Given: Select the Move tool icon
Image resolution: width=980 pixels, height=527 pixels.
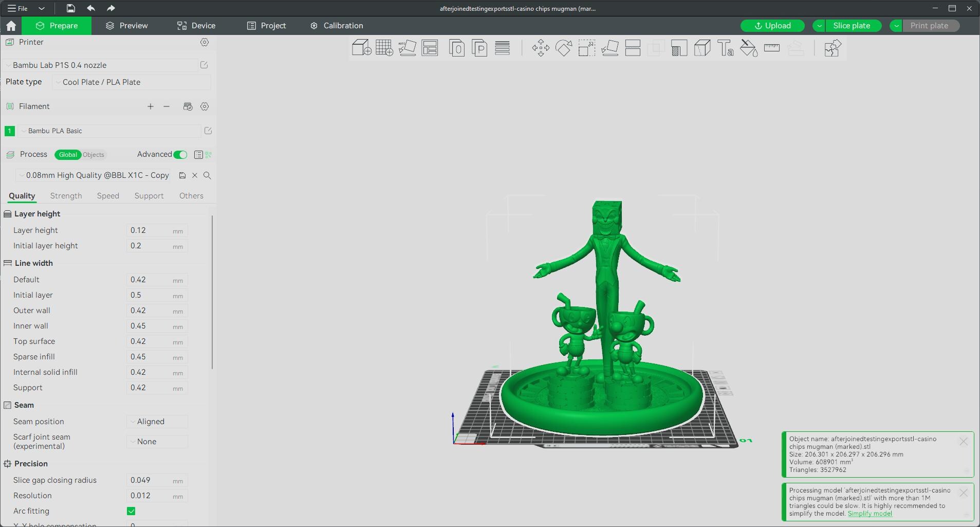Looking at the screenshot, I should point(541,48).
